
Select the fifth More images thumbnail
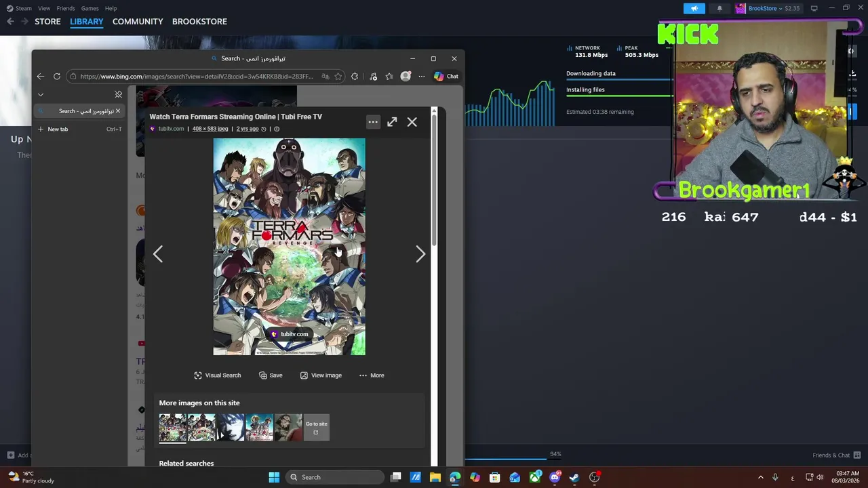(x=288, y=428)
